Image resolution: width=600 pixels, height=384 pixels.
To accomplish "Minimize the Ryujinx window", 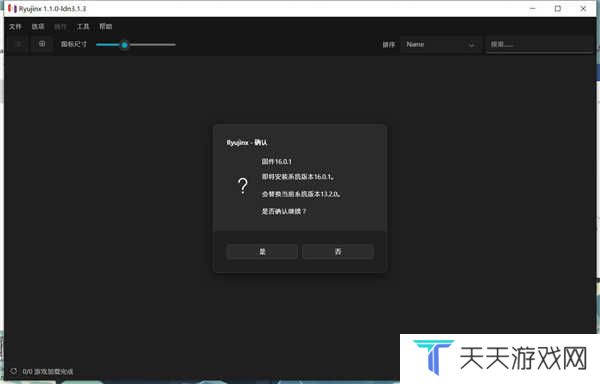I will (532, 8).
